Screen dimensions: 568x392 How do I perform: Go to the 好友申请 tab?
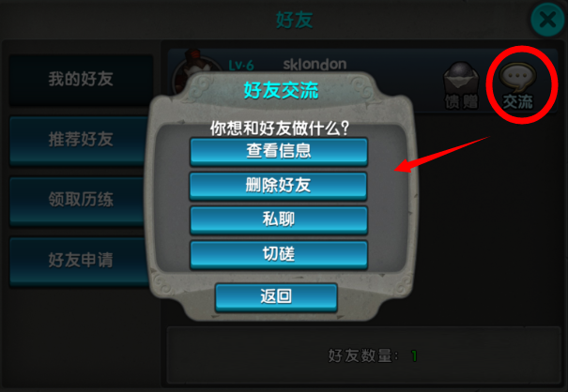81,261
